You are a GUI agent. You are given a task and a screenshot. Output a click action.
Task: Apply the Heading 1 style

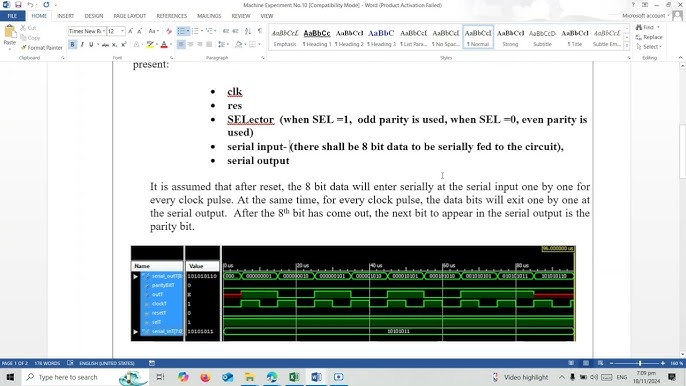point(317,38)
